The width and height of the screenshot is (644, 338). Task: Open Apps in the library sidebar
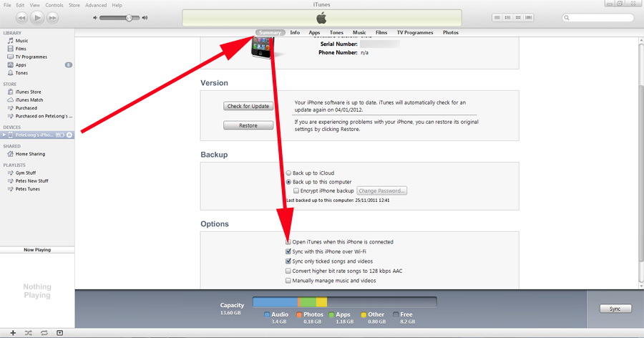21,65
